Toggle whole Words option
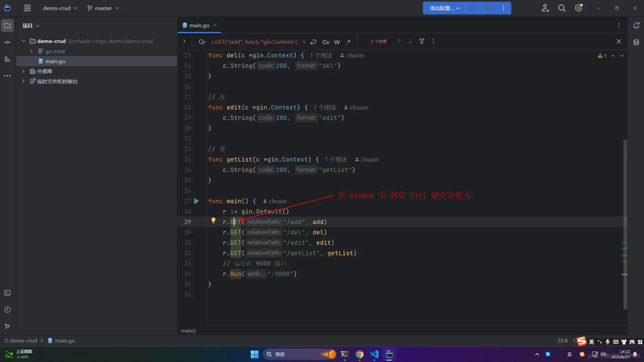This screenshot has width=644, height=362. 337,42
